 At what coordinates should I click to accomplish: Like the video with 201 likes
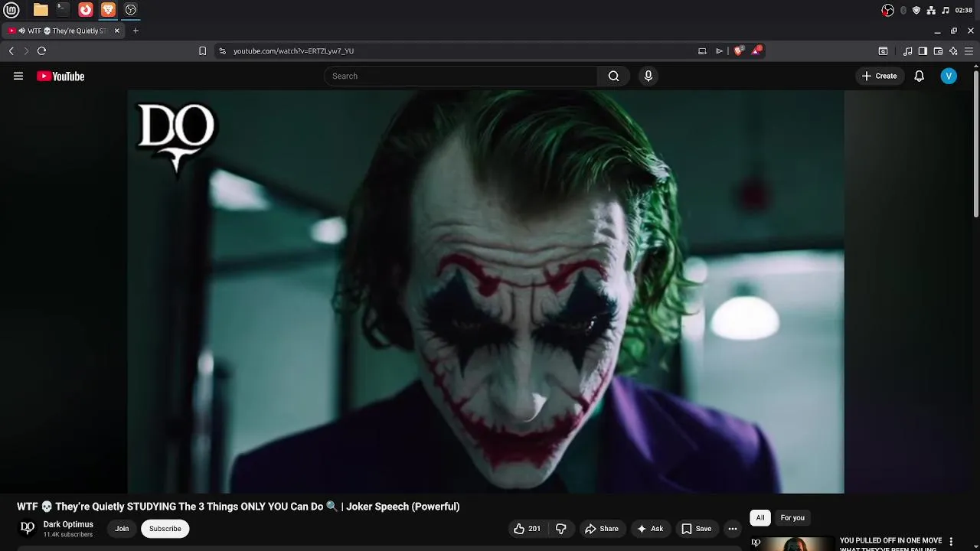coord(527,529)
